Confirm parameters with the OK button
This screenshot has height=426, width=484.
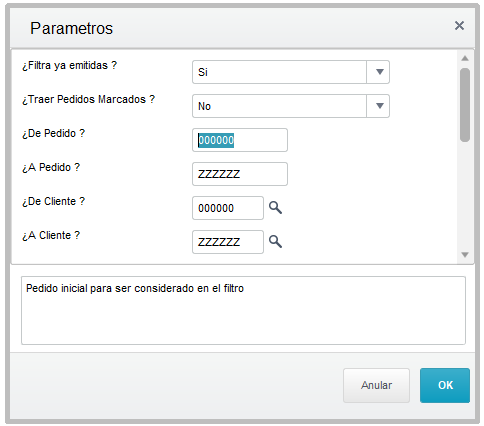445,385
